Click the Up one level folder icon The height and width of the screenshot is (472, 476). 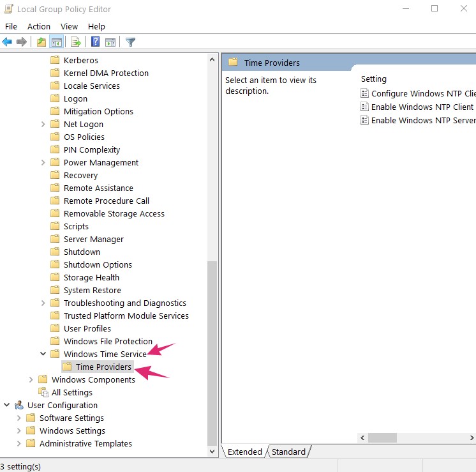click(x=41, y=42)
